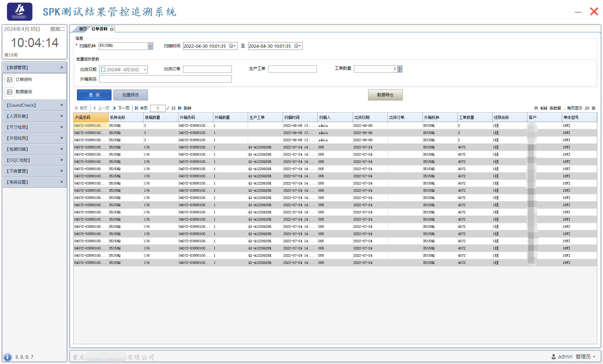Viewport: 603px width, 364px height.
Task: Sort by 出货日期 column header
Action: 370,117
